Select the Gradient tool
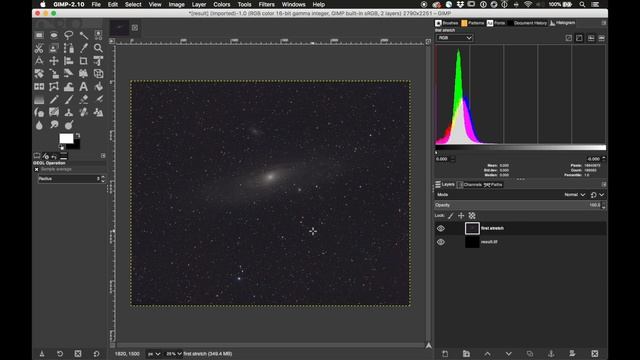The width and height of the screenshot is (640, 360). [x=39, y=99]
